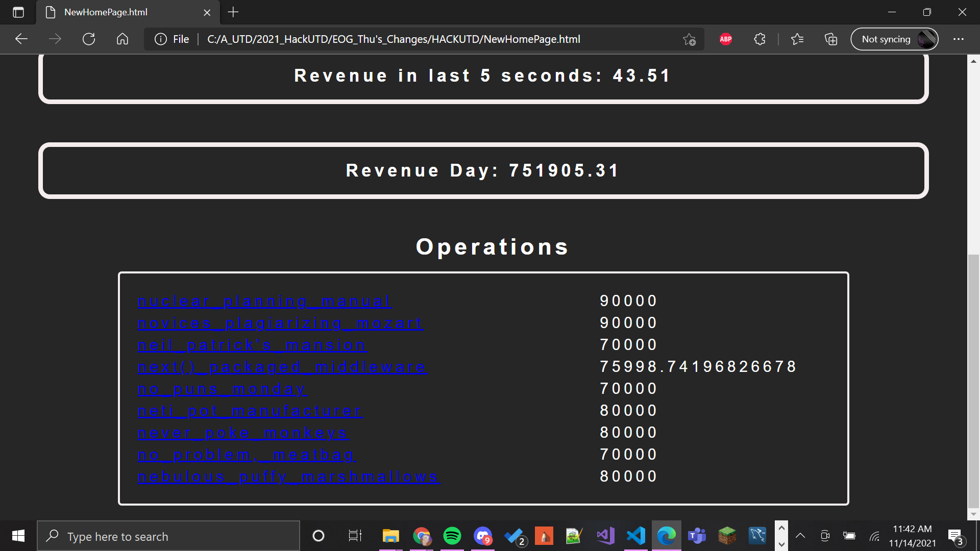Add this page to favorites
The width and height of the screenshot is (980, 551).
pos(689,39)
